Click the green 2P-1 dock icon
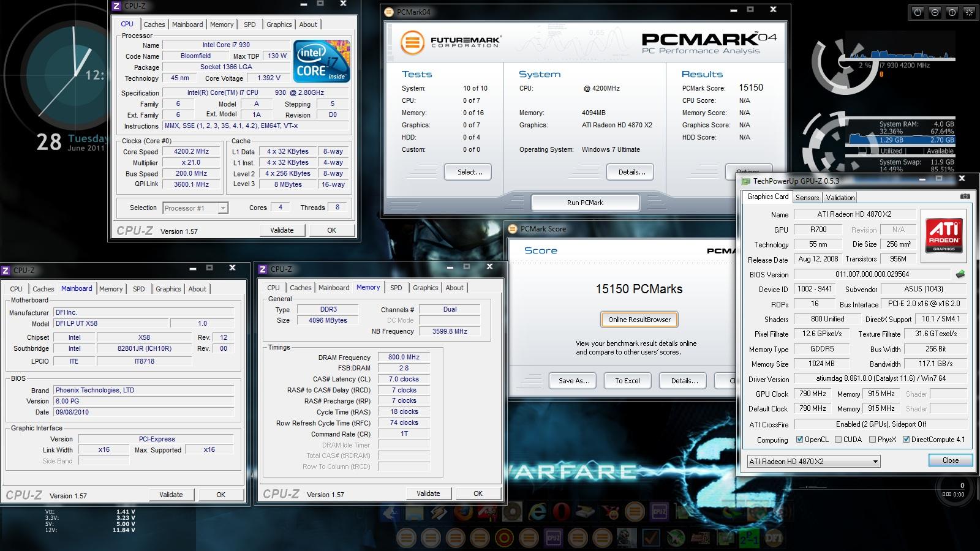This screenshot has width=980, height=551. click(x=749, y=538)
